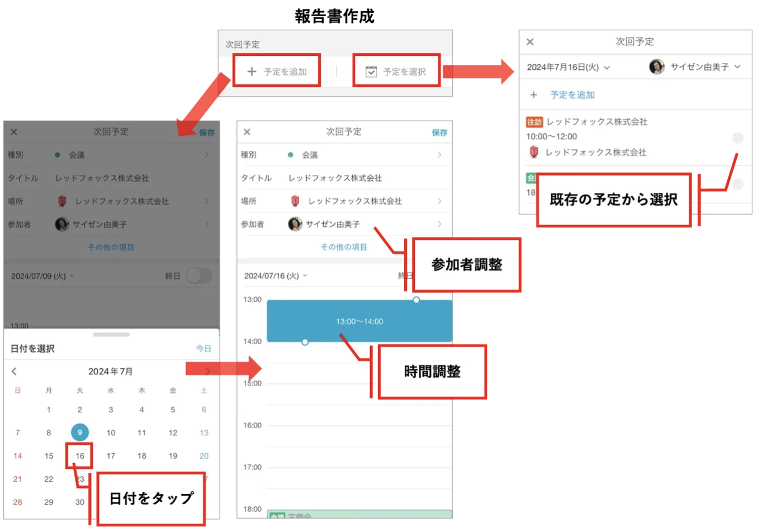
Task: Click the date picker sheet's drag handle
Action: [x=111, y=335]
